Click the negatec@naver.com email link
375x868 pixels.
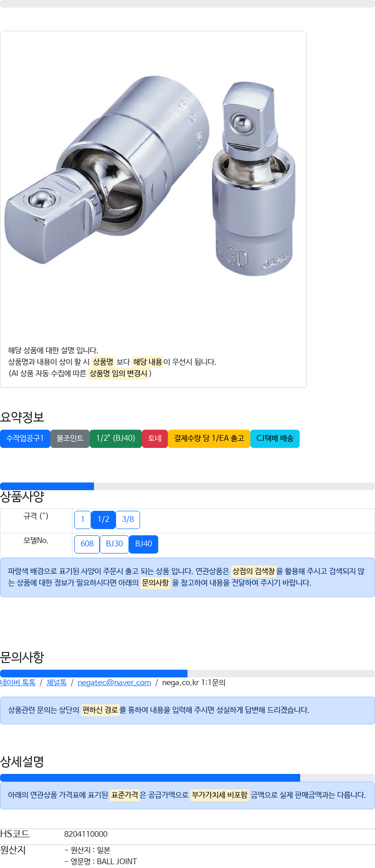[114, 683]
